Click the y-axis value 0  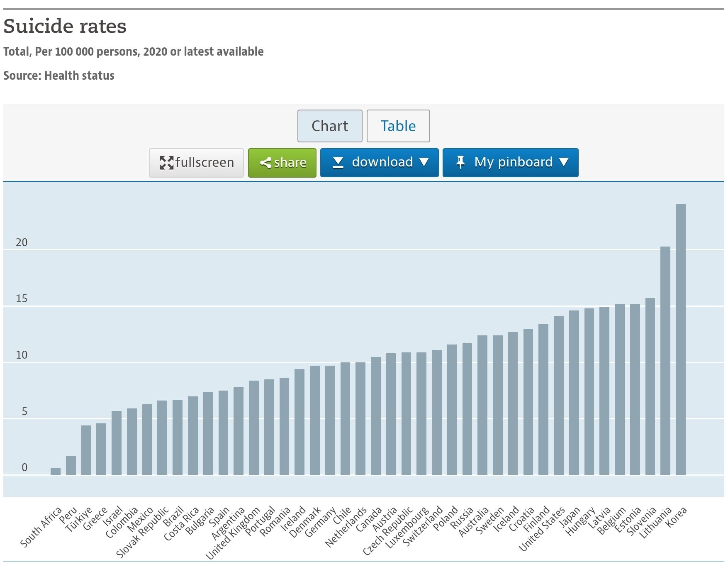pos(24,467)
